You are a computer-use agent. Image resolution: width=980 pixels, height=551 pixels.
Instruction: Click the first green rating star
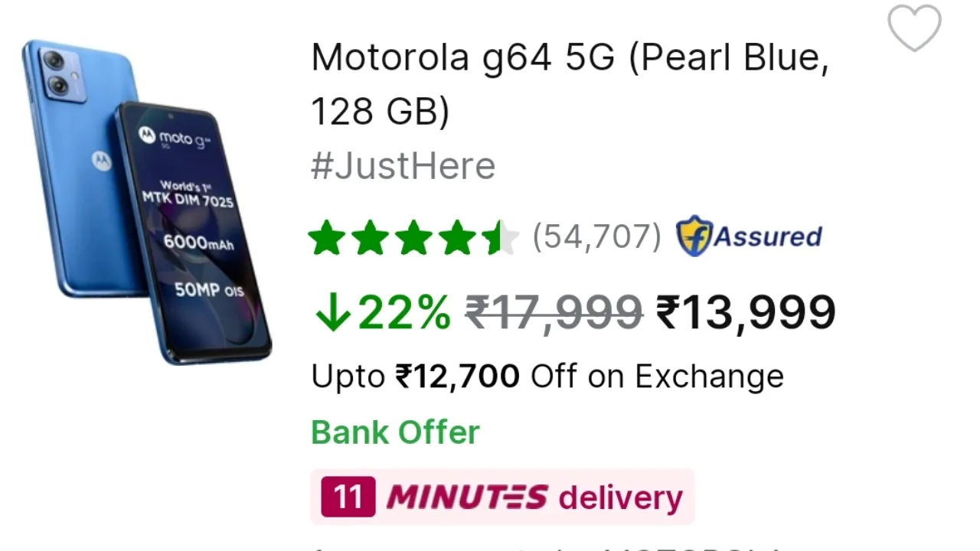[x=327, y=237]
